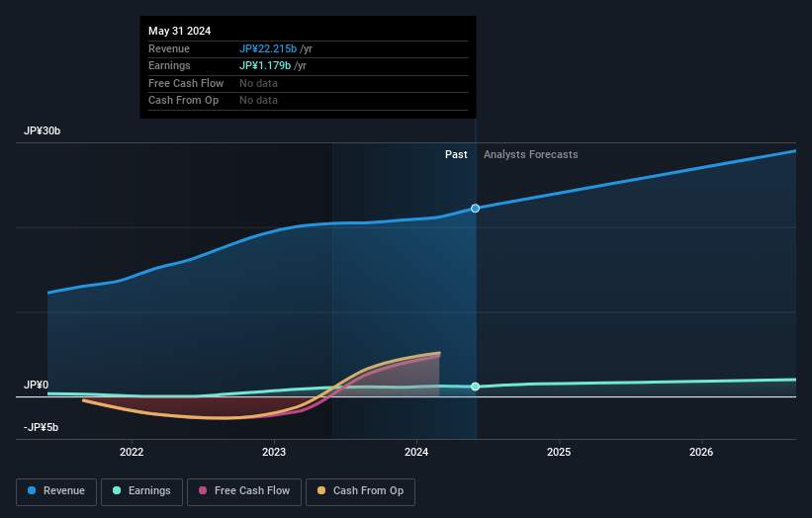The height and width of the screenshot is (518, 812).
Task: Click the pink Free Cash Flow legend dot
Action: point(203,490)
